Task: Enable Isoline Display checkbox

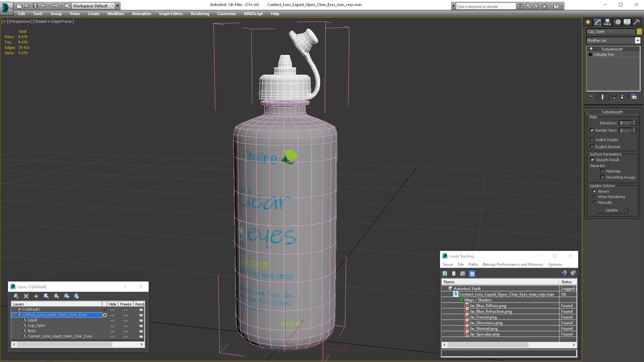Action: pyautogui.click(x=592, y=140)
